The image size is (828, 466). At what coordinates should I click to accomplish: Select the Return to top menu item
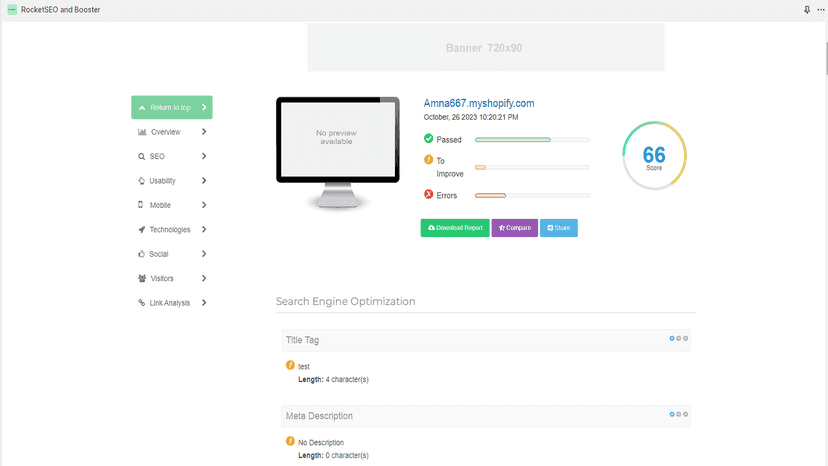(172, 107)
